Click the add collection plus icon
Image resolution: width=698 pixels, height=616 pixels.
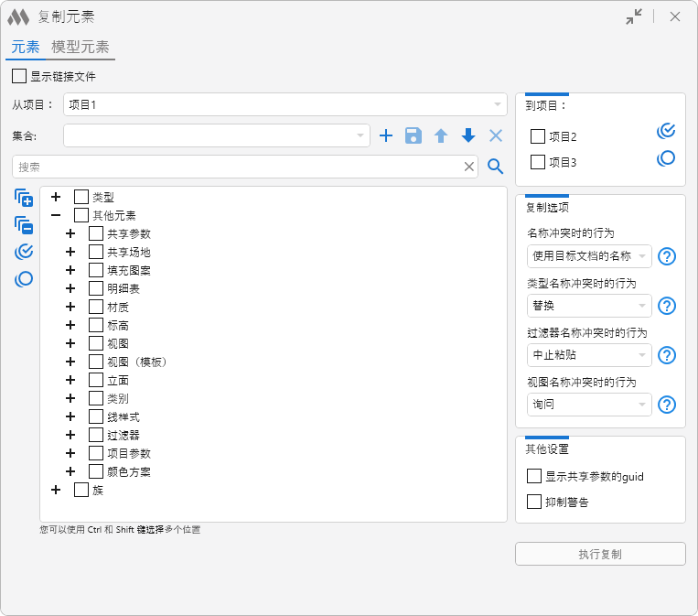pos(386,135)
